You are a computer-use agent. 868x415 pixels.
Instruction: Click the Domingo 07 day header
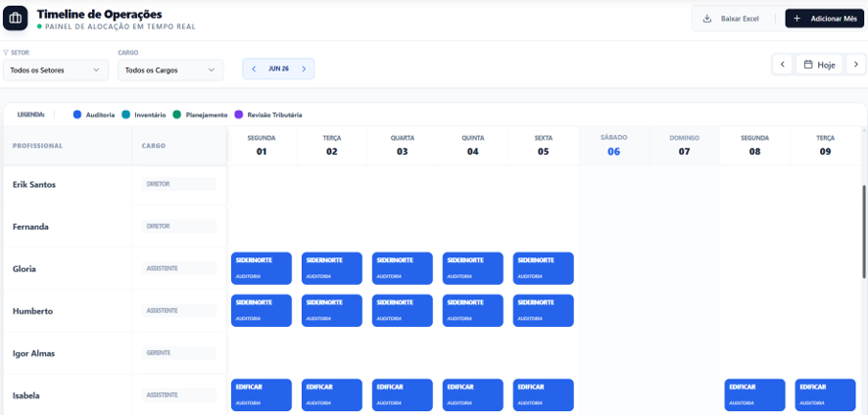point(684,146)
